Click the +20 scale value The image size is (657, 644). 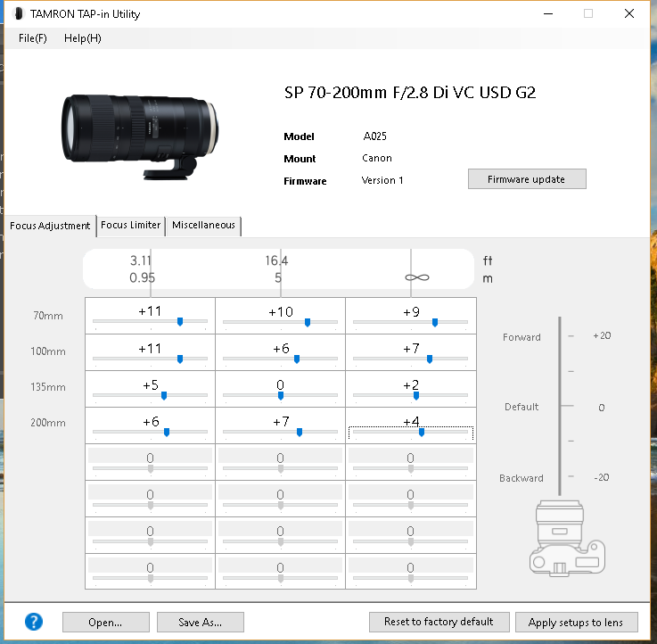(x=602, y=336)
